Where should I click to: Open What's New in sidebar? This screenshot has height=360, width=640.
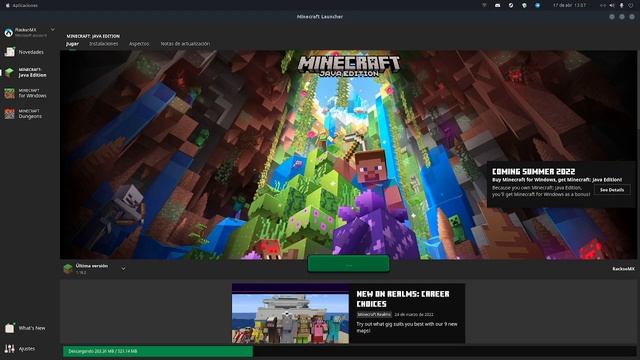(25, 328)
